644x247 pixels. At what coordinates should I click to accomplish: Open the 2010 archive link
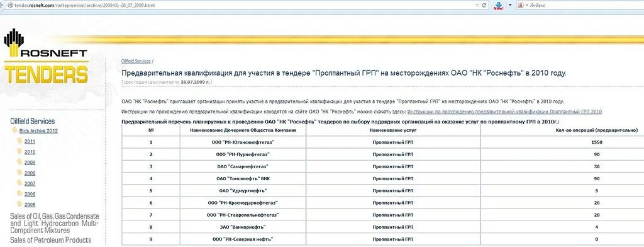(30, 152)
